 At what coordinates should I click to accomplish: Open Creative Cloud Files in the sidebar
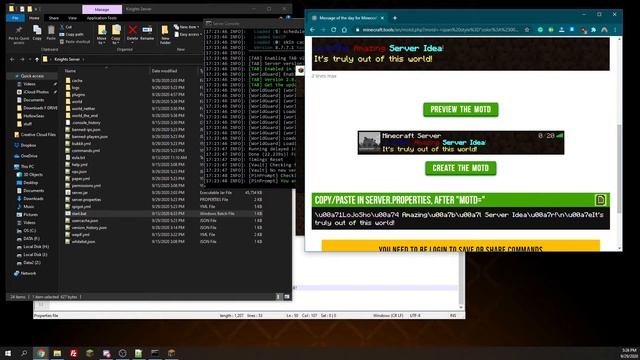pos(35,134)
